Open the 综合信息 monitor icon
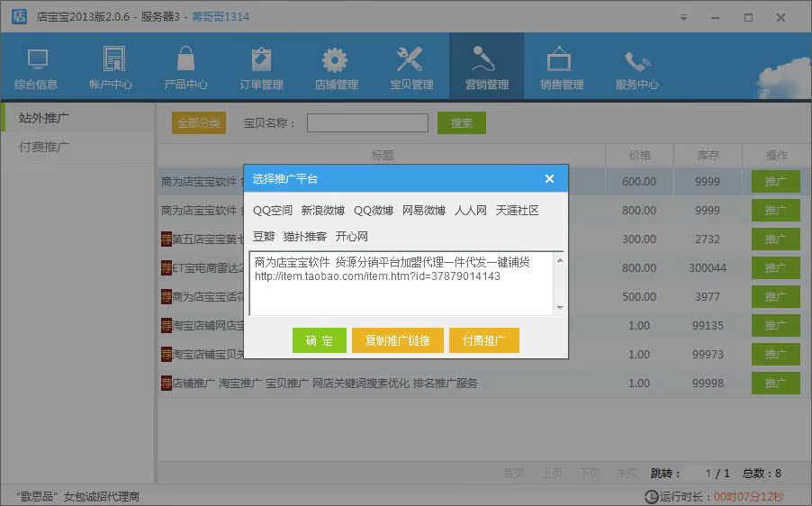Viewport: 812px width, 506px height. coord(37,60)
